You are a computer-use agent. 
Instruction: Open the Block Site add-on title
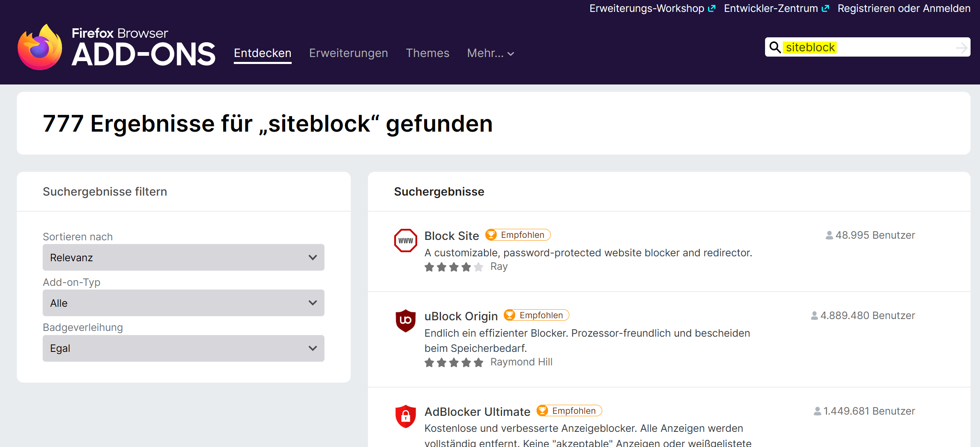click(452, 236)
